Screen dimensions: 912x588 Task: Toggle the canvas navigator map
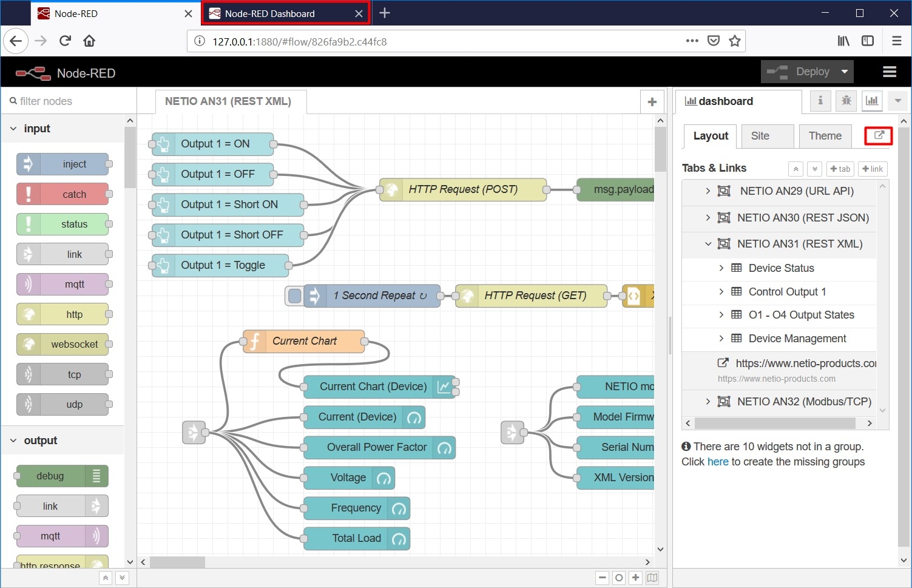652,578
